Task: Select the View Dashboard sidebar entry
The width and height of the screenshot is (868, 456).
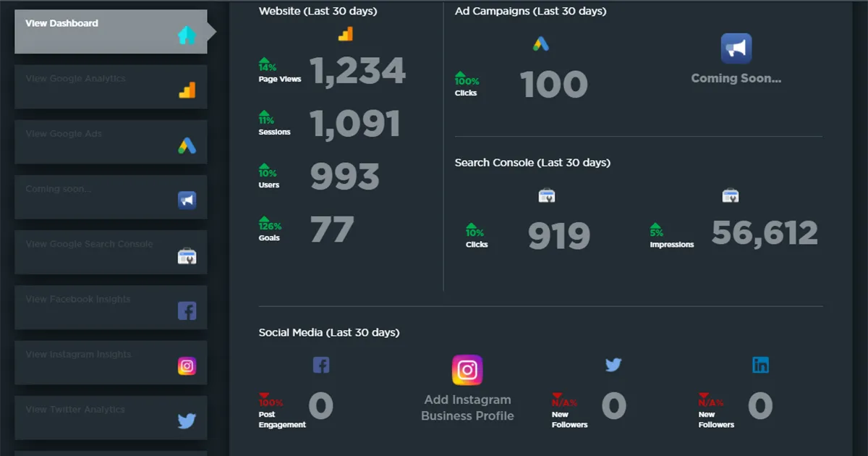Action: coord(101,31)
